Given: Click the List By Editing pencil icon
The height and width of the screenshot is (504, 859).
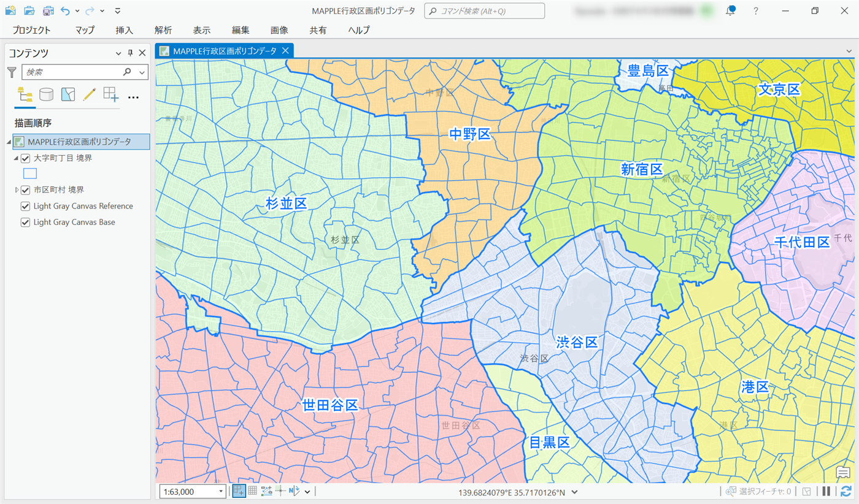Looking at the screenshot, I should click(89, 94).
